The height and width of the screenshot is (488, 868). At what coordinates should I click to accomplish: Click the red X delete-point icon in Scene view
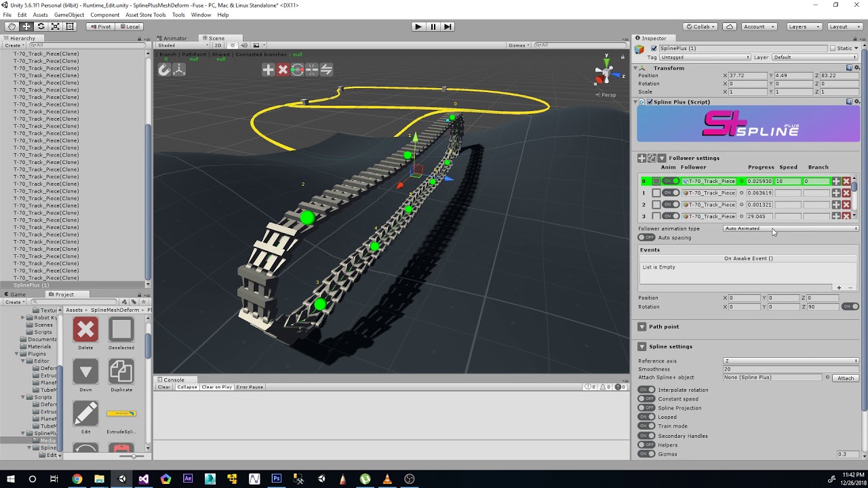pos(283,69)
